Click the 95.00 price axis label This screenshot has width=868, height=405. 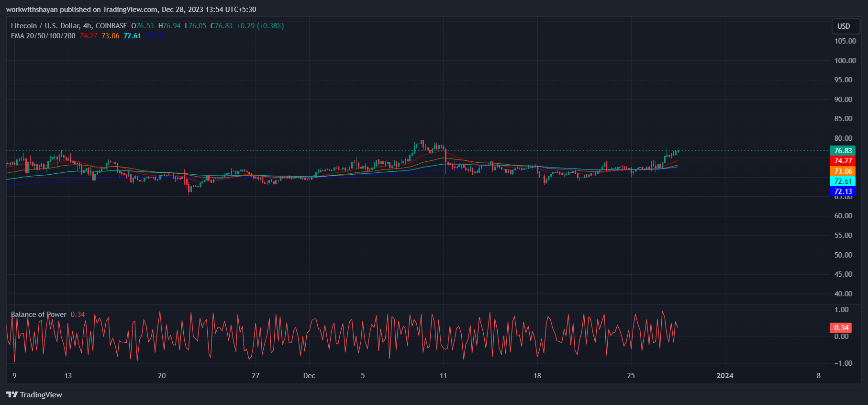point(843,80)
